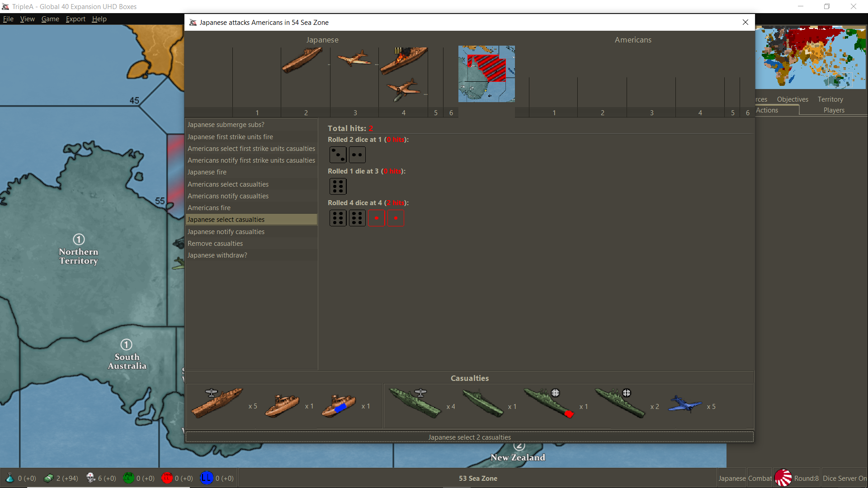Image resolution: width=868 pixels, height=488 pixels.
Task: Select the Japanese fighter plane in column 3
Action: [354, 58]
